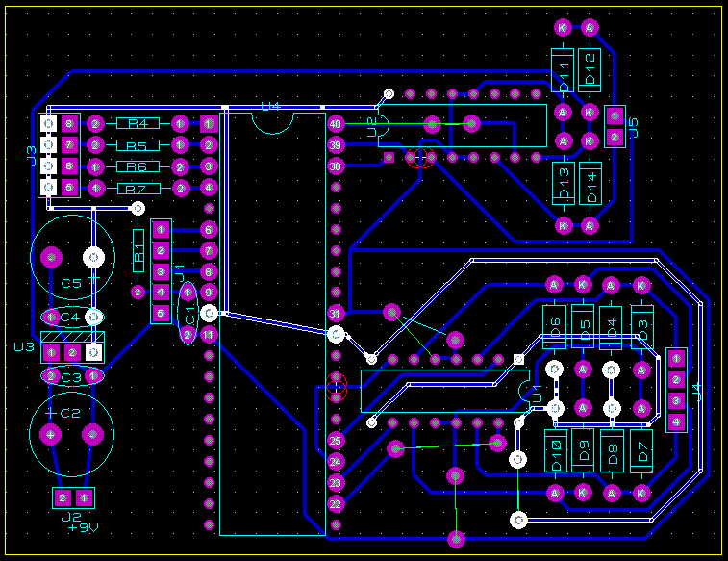The height and width of the screenshot is (561, 728).
Task: Click the D9 diode label
Action: (585, 450)
